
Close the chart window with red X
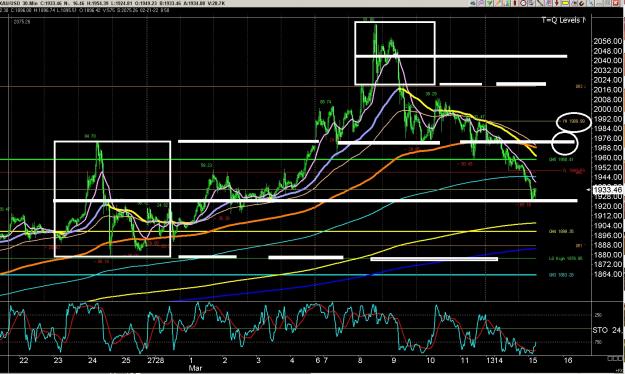tap(616, 3)
